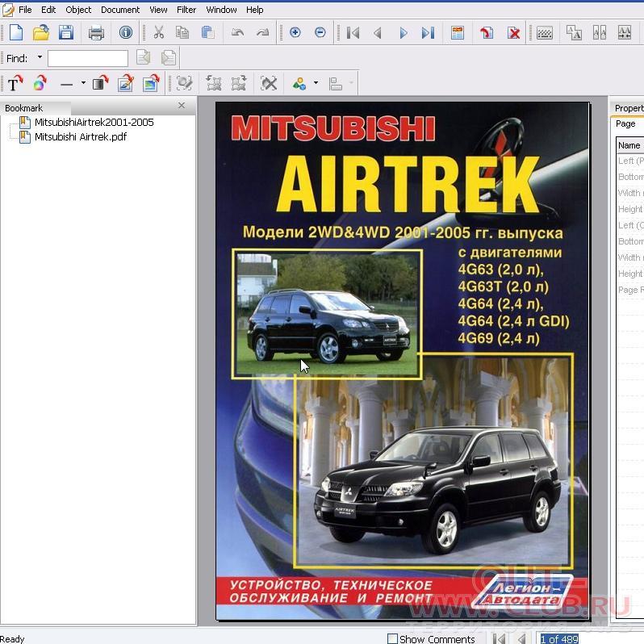Open the Edit menu
Image resolution: width=644 pixels, height=644 pixels.
click(48, 10)
